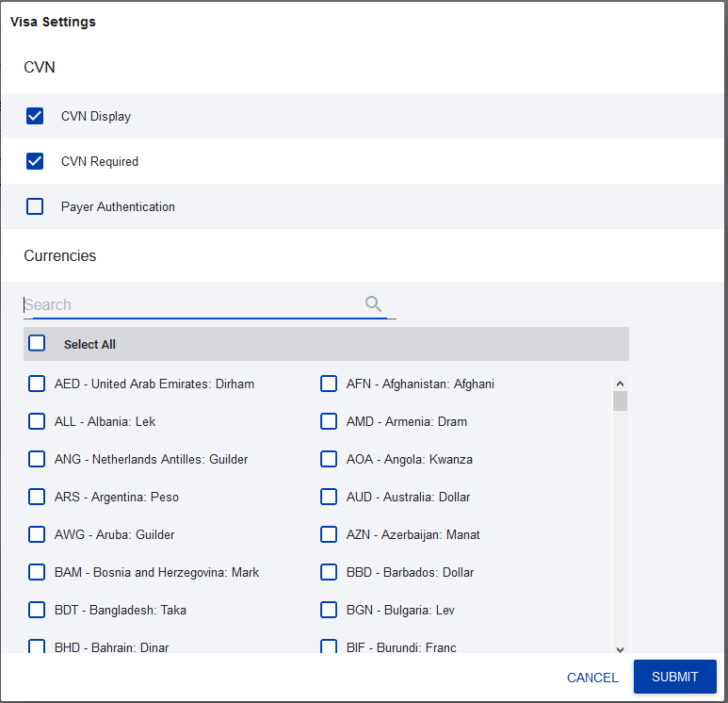The width and height of the screenshot is (728, 703).
Task: Enable AMD Armenia Dram currency
Action: [x=329, y=421]
